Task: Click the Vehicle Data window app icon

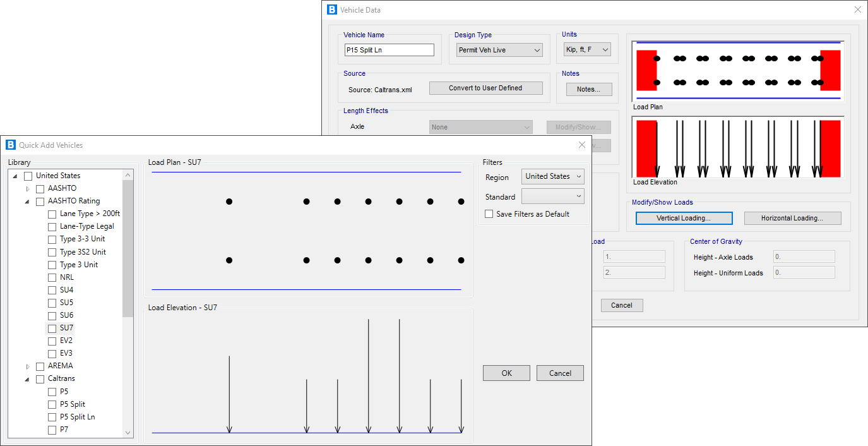Action: click(x=332, y=9)
